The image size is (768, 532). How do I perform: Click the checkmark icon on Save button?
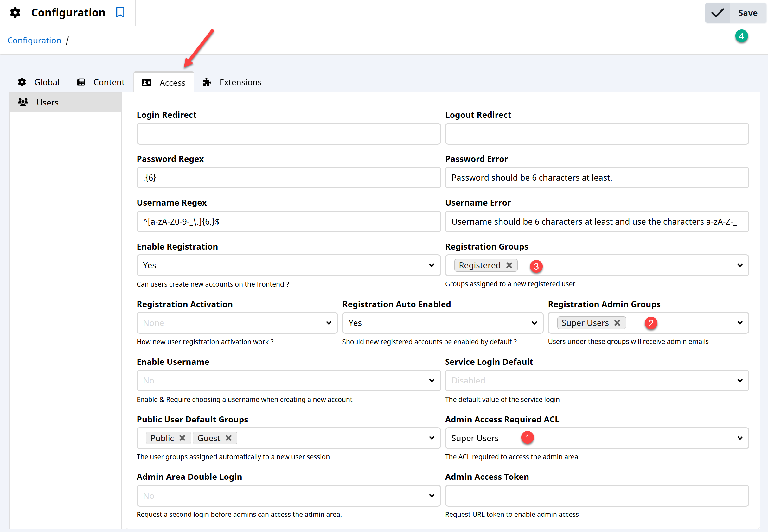click(717, 13)
